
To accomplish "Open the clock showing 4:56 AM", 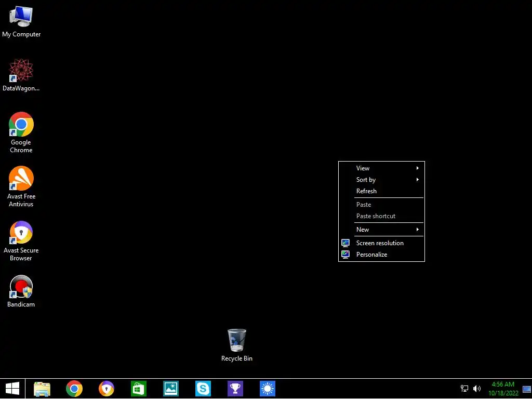I will (503, 389).
